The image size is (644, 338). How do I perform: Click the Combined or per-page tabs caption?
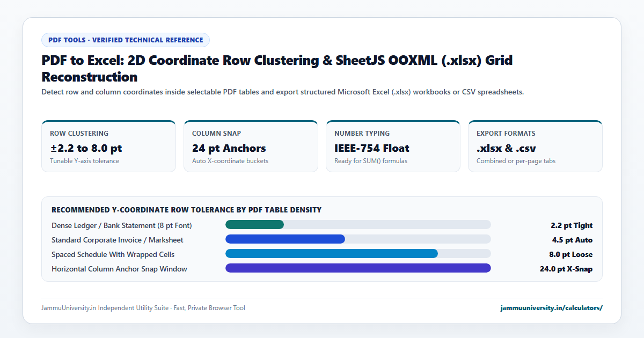click(x=516, y=161)
